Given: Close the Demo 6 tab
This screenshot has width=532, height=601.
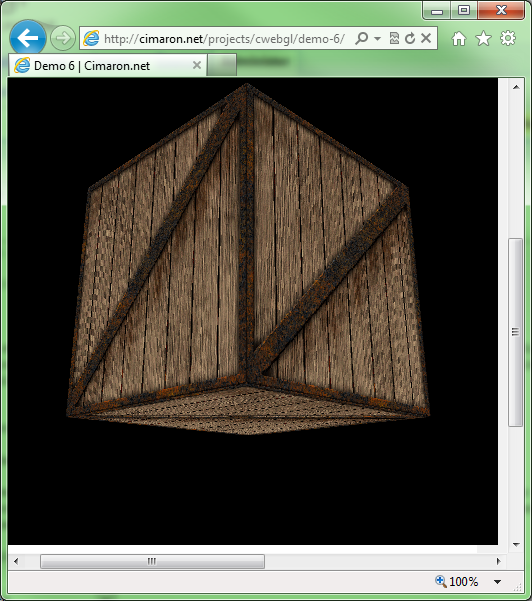Looking at the screenshot, I should 197,65.
